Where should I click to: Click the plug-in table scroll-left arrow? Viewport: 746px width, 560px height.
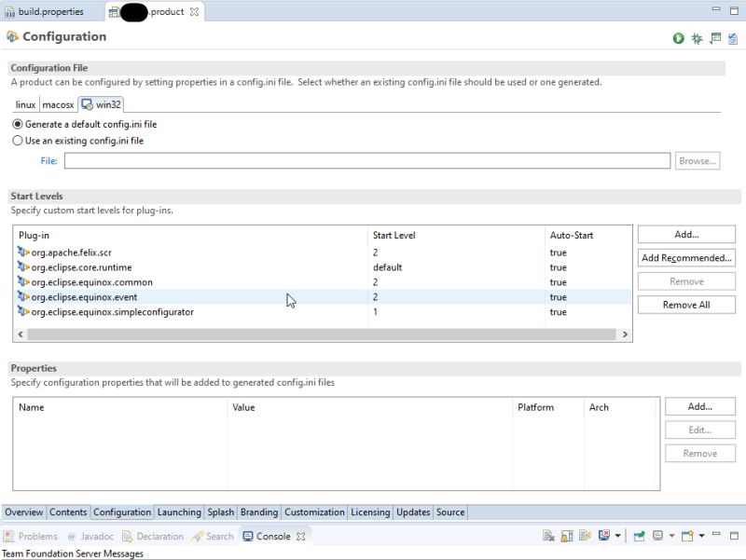(x=21, y=335)
